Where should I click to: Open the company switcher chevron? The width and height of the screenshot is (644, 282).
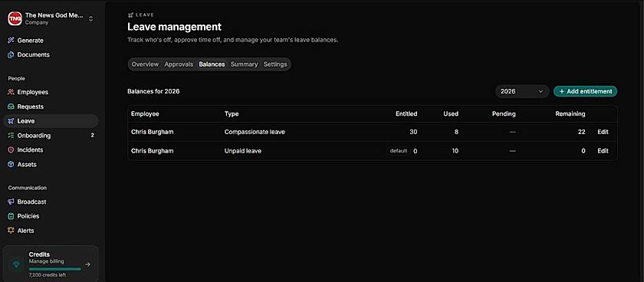click(90, 19)
